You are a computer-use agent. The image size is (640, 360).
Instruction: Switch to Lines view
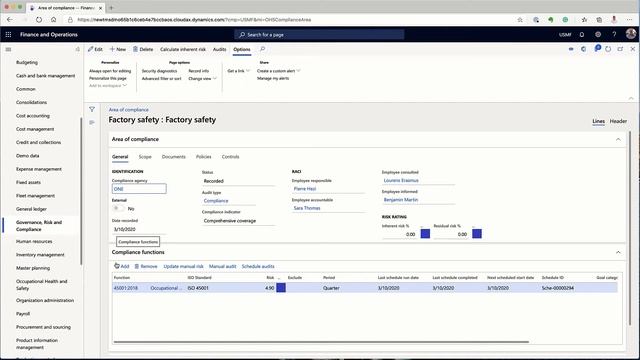598,121
